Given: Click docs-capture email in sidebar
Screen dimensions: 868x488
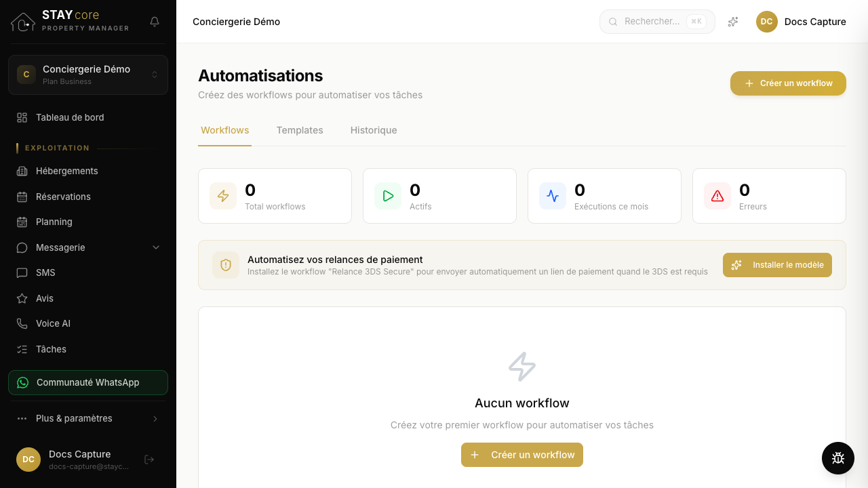Looking at the screenshot, I should pyautogui.click(x=90, y=467).
